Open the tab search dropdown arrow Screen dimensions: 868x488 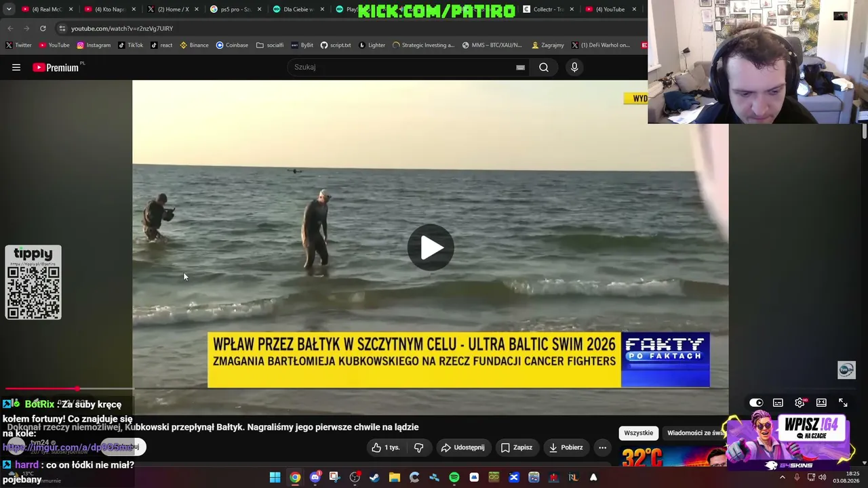[9, 9]
